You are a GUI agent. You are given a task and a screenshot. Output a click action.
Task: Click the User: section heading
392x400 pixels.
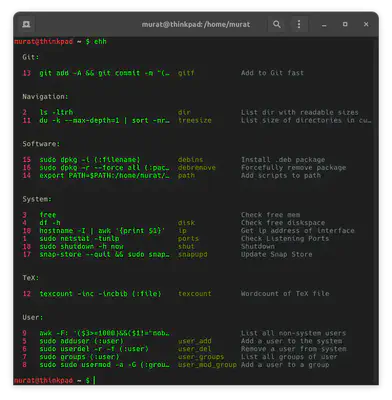[33, 317]
